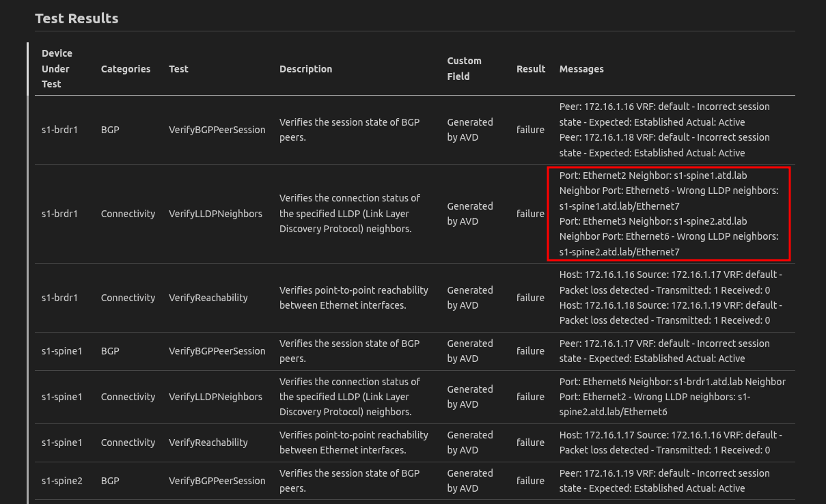Viewport: 826px width, 504px height.
Task: Click VerifyBGPPeerSession in the s1-spine1 row
Action: pyautogui.click(x=217, y=351)
